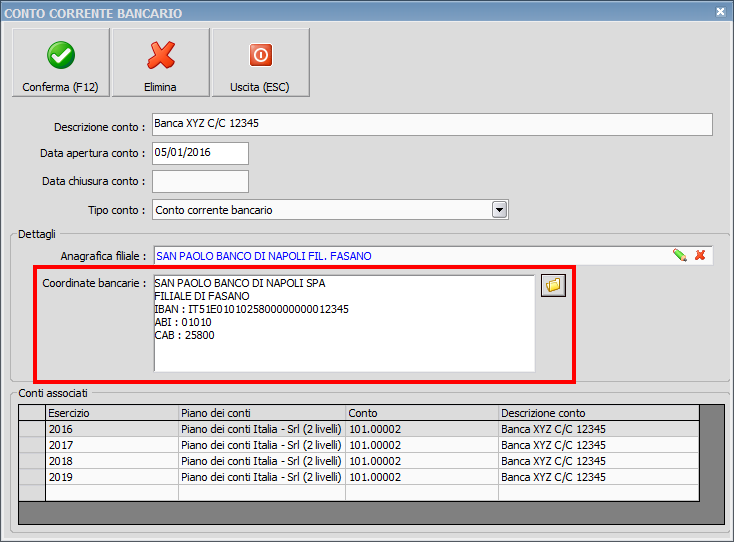
Task: Select the 2017 Esercizio cell
Action: (x=112, y=445)
